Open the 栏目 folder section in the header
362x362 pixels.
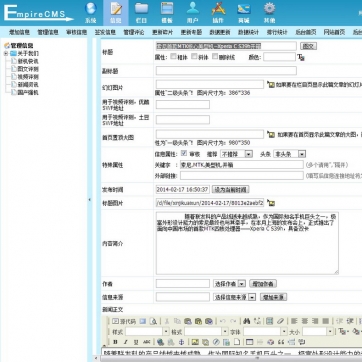(x=141, y=13)
